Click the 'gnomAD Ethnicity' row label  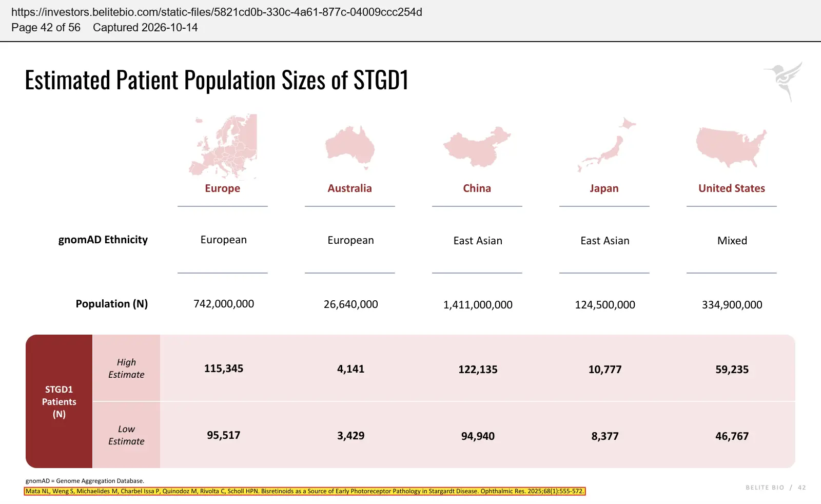pyautogui.click(x=103, y=240)
